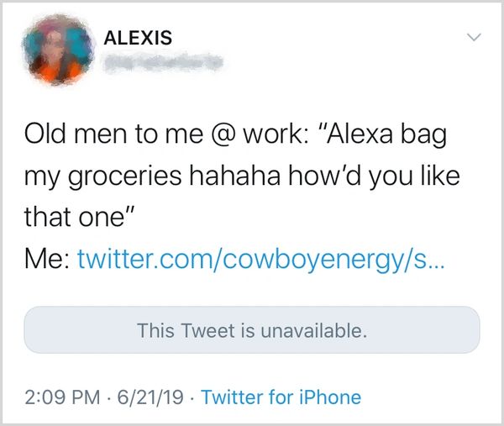Open the tweet options chevron menu

point(475,38)
